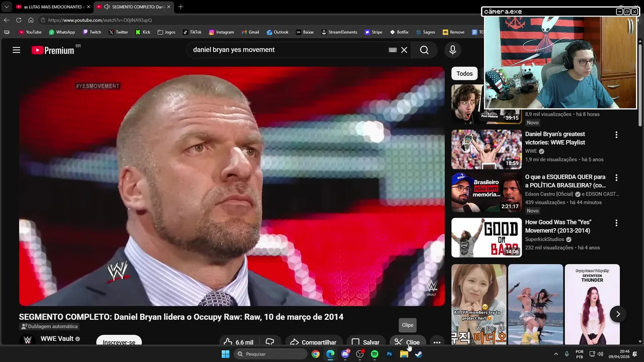Click the browser home icon
This screenshot has width=644, height=362.
point(31,20)
